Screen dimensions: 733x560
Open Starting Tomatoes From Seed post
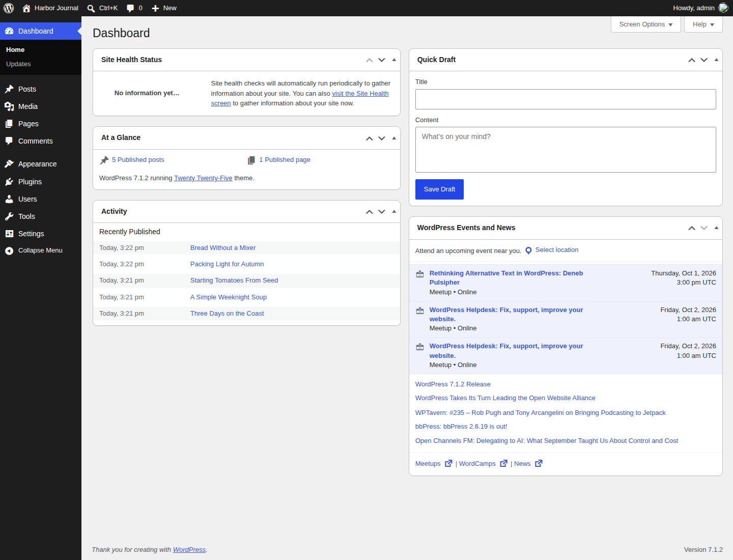coord(234,281)
